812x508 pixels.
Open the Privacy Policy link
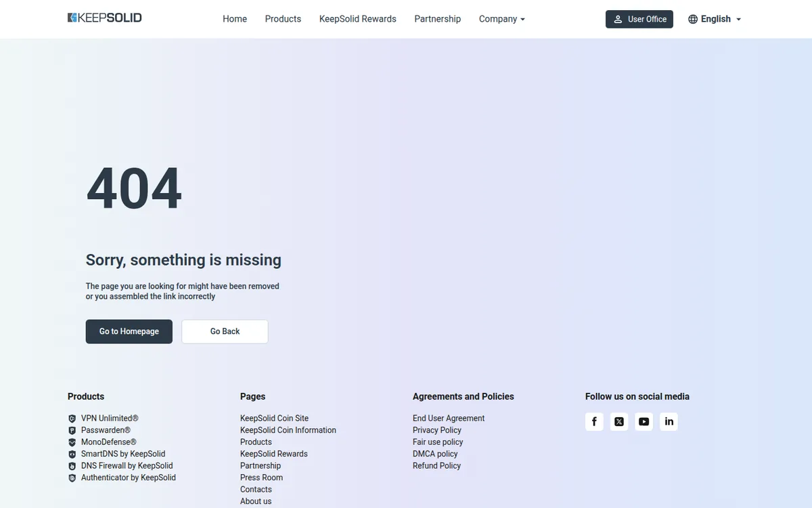point(437,430)
